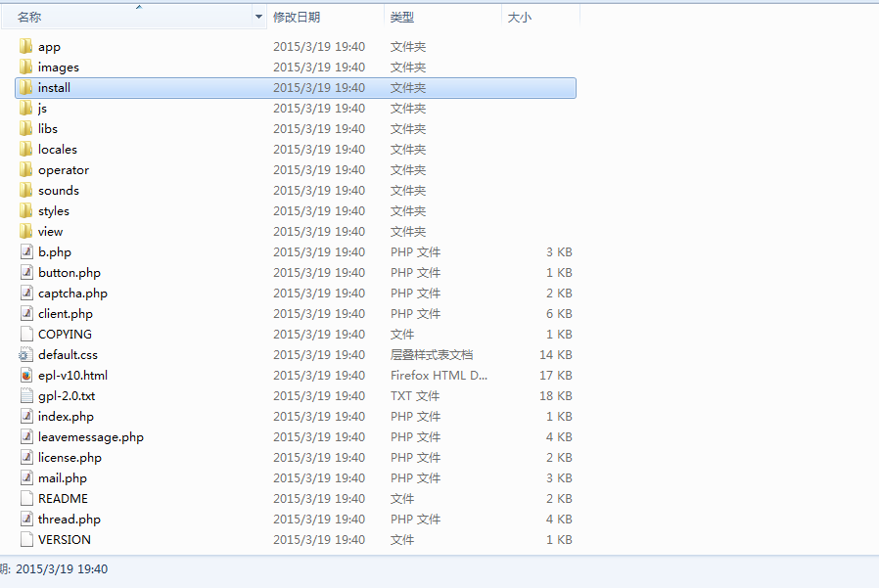Select the images folder name

[x=59, y=68]
